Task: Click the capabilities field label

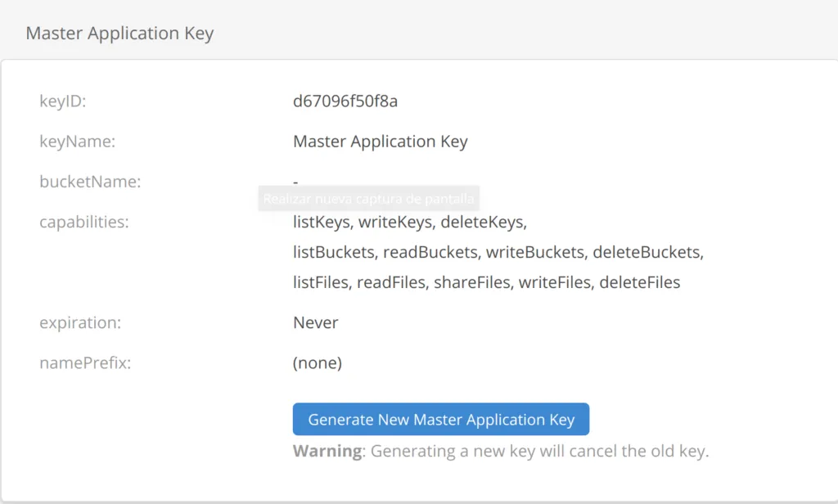Action: (x=83, y=222)
